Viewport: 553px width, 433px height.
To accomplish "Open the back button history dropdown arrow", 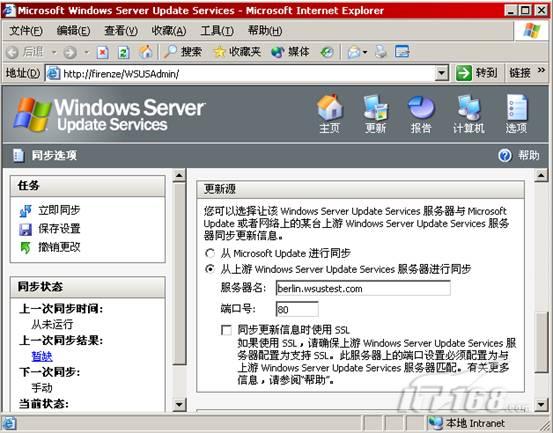I will click(x=54, y=53).
